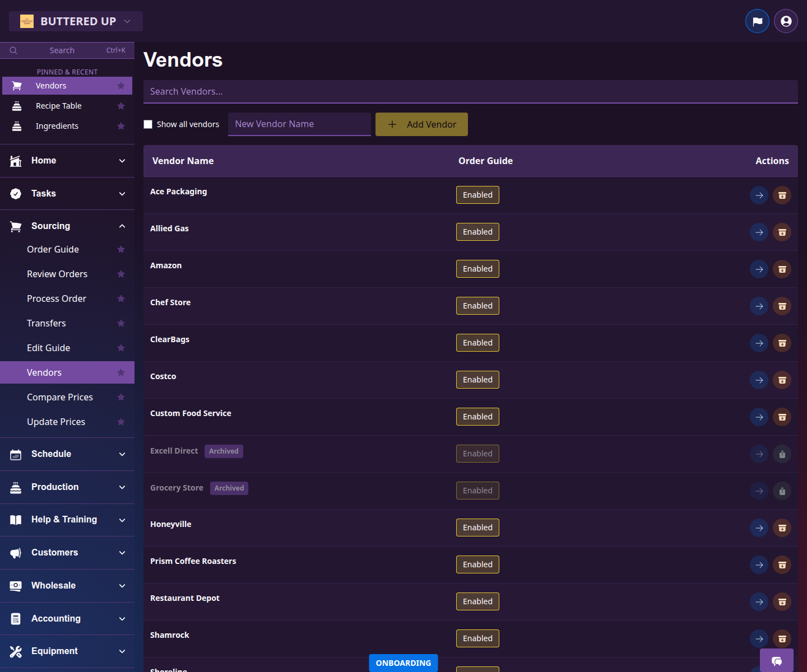Toggle the Show all vendors checkbox
807x672 pixels.
[148, 124]
